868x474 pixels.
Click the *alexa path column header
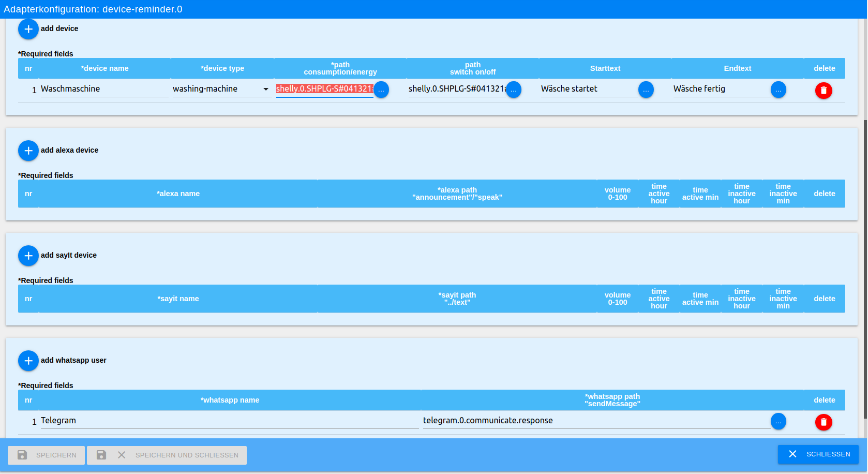pos(457,194)
